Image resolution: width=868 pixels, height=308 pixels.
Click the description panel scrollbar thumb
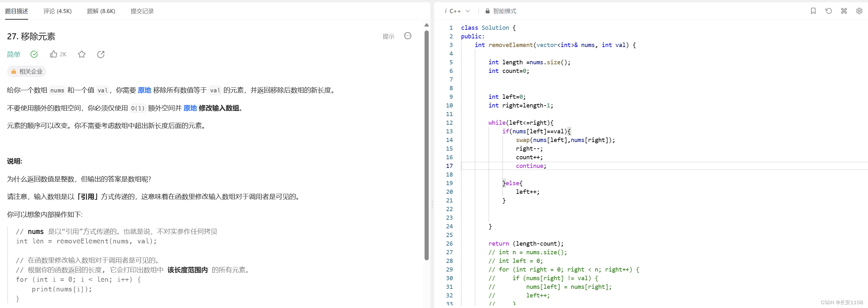click(x=426, y=145)
